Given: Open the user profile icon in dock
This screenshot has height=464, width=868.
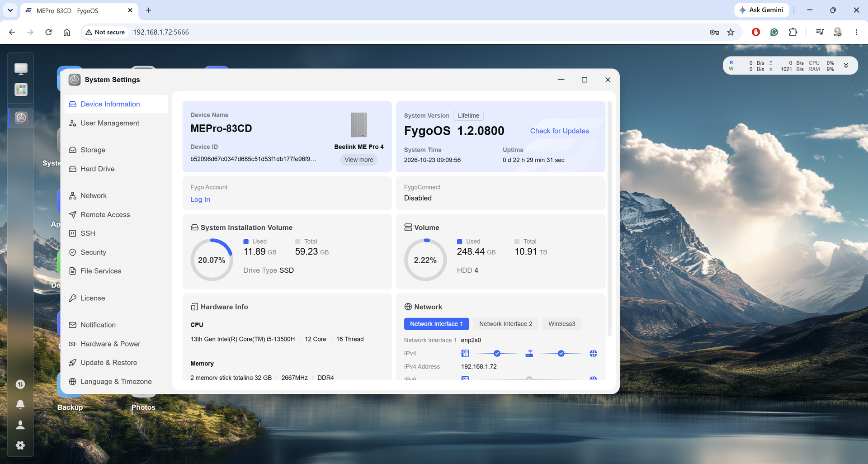Looking at the screenshot, I should pos(20,425).
